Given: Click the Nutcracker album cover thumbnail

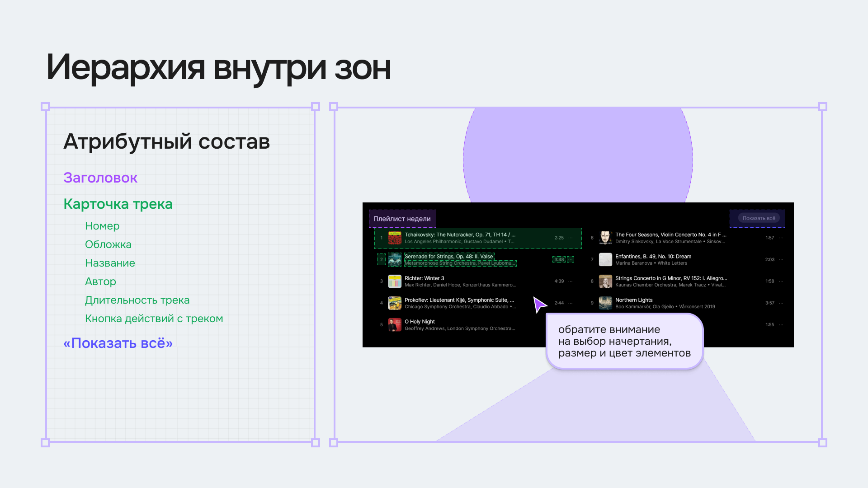Looking at the screenshot, I should pyautogui.click(x=395, y=238).
